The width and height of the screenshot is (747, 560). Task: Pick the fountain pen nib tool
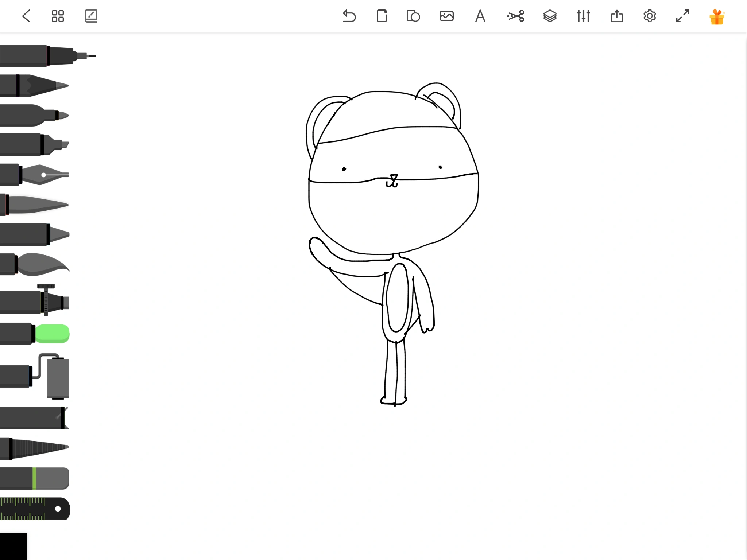36,175
